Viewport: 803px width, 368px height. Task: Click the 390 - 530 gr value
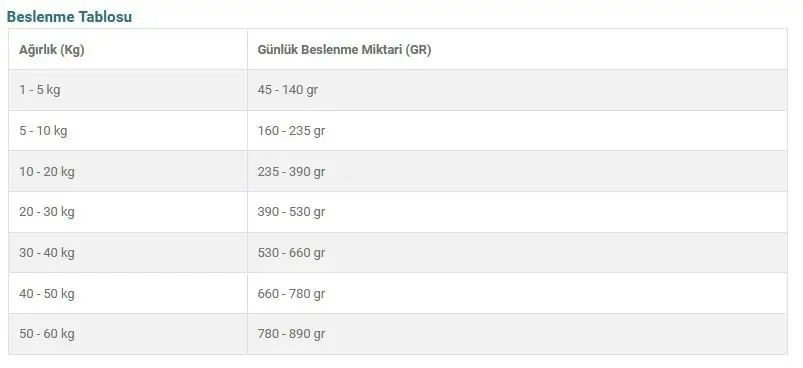[x=291, y=211]
